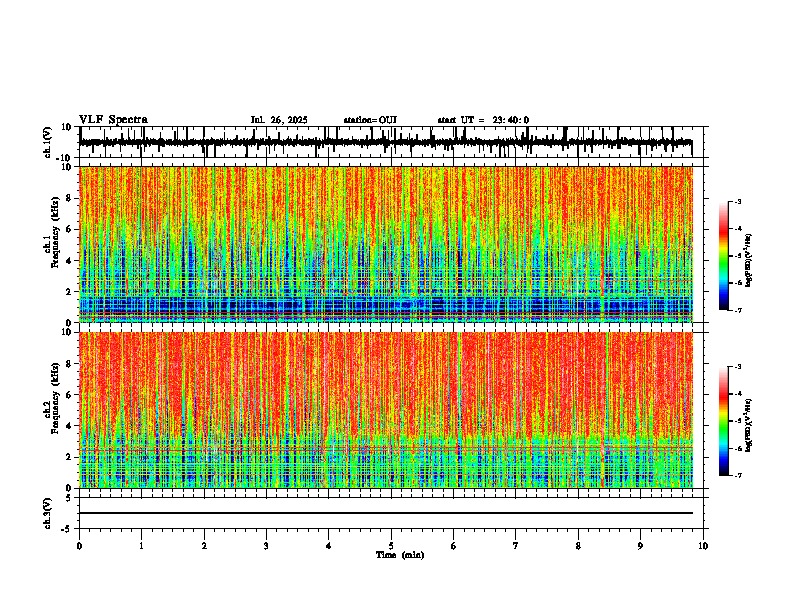Click time axis tick label "1"

point(141,546)
